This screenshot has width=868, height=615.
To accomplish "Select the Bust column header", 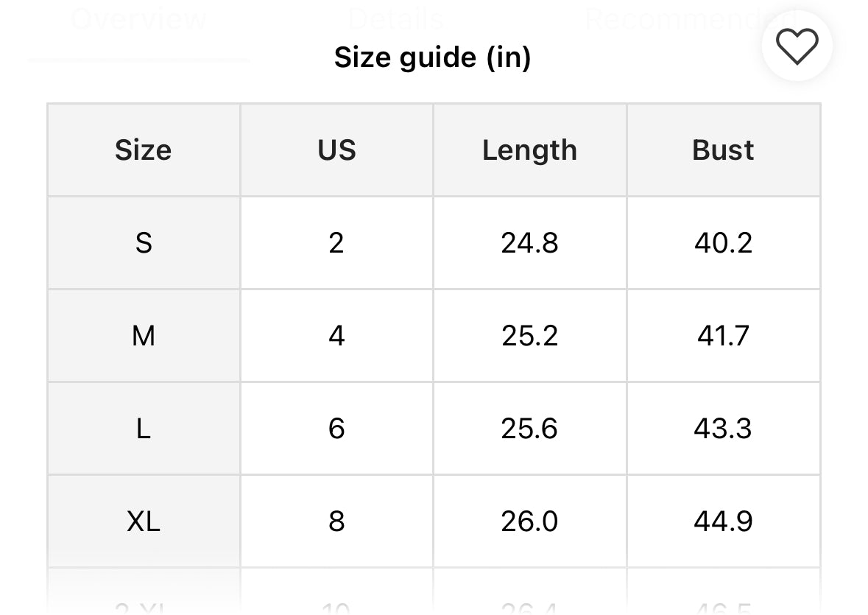I will 723,150.
